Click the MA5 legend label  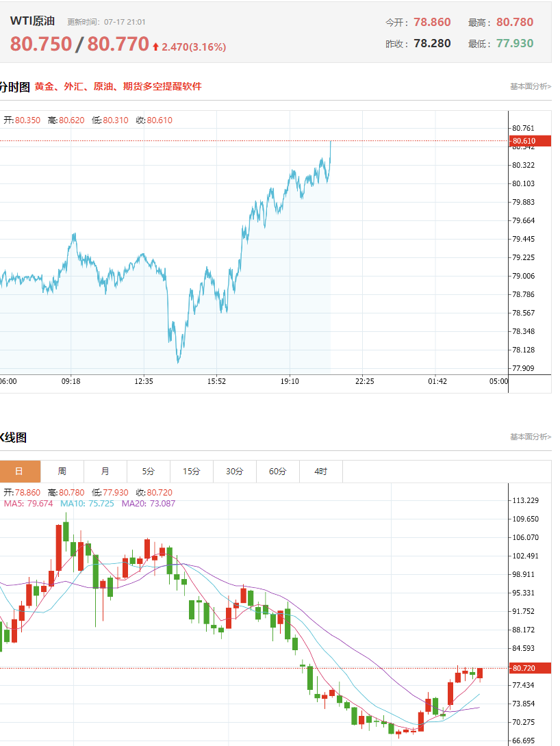pos(29,503)
